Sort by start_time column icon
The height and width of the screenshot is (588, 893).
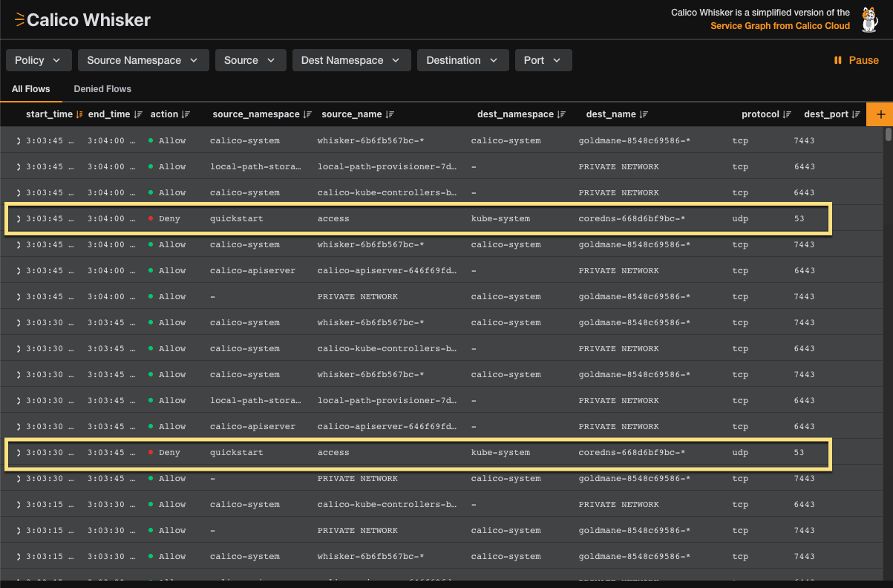coord(79,114)
